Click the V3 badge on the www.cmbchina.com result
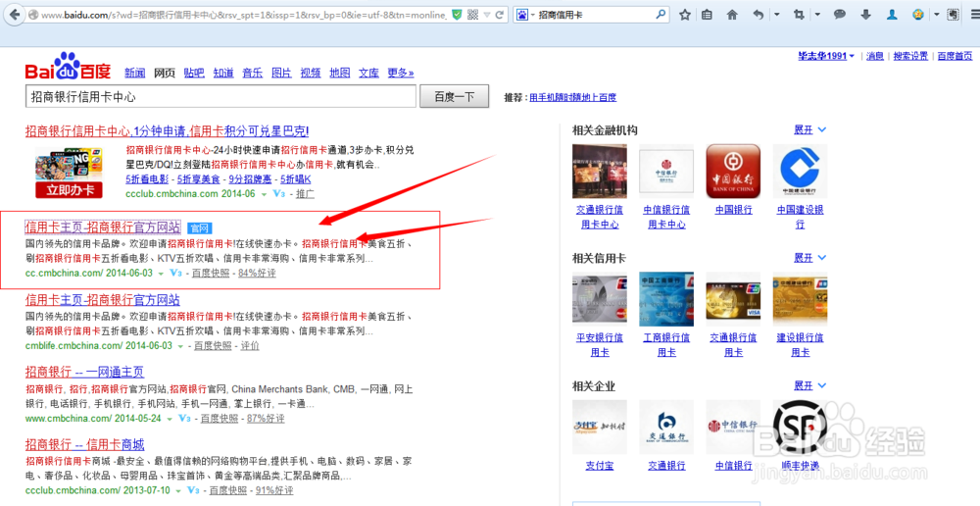 (x=184, y=418)
